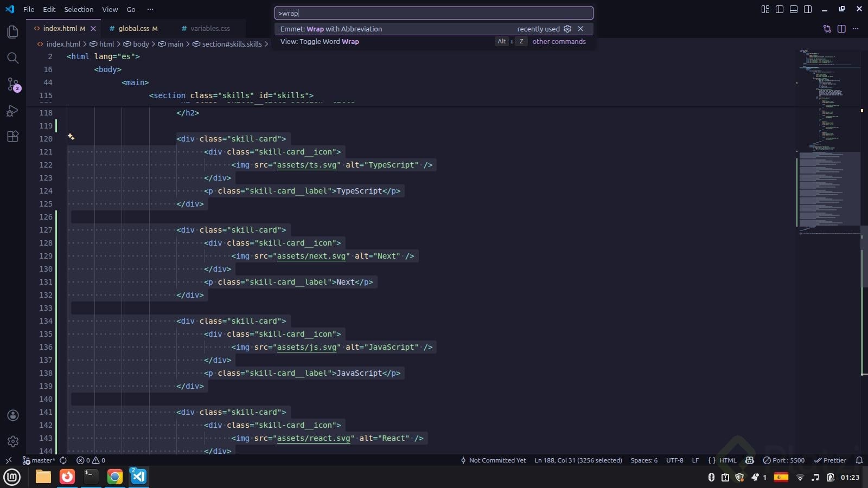Click the Port: 5500 Live Server button
The height and width of the screenshot is (488, 868).
[784, 460]
